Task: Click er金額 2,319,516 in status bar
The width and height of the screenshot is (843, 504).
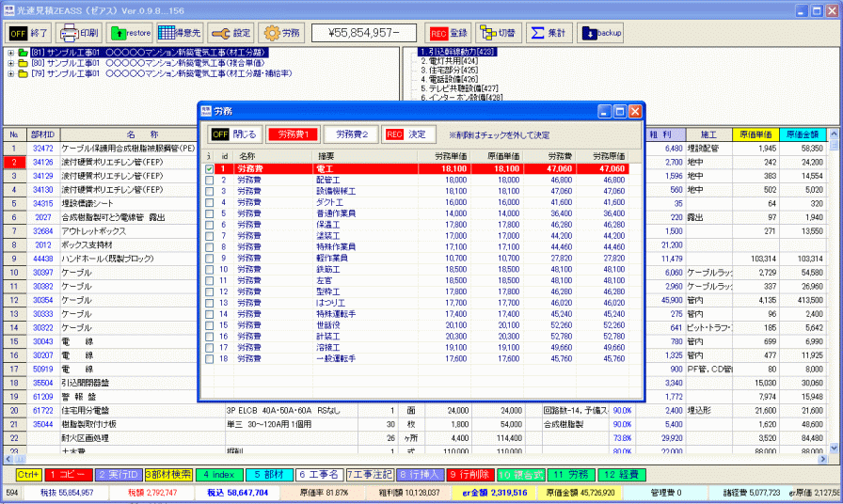Action: tap(495, 493)
